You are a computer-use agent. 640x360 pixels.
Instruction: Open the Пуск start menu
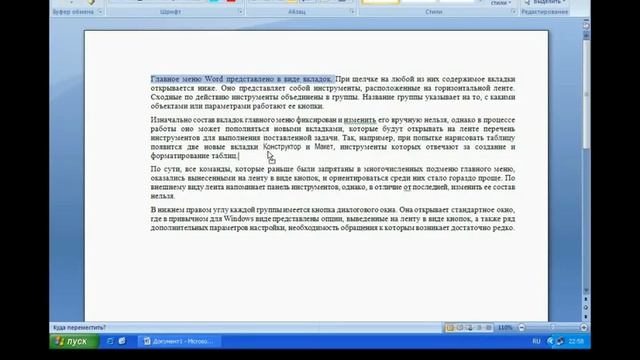pos(73,341)
